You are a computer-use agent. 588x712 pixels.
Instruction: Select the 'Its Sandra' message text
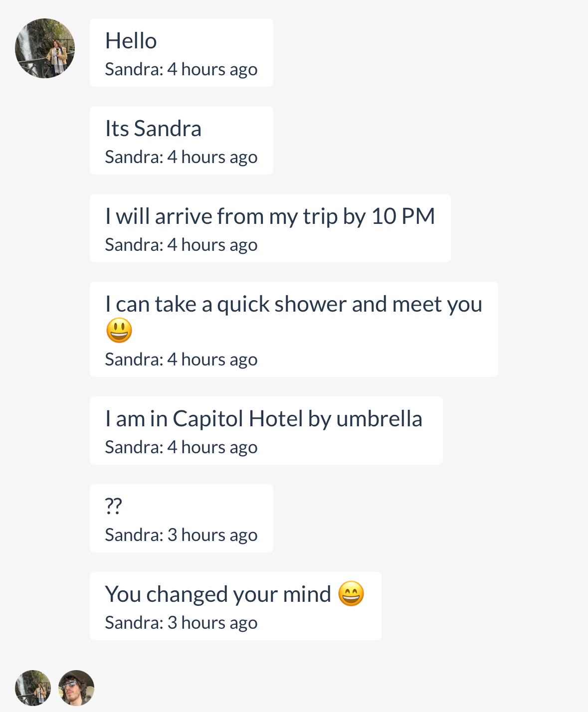click(153, 129)
